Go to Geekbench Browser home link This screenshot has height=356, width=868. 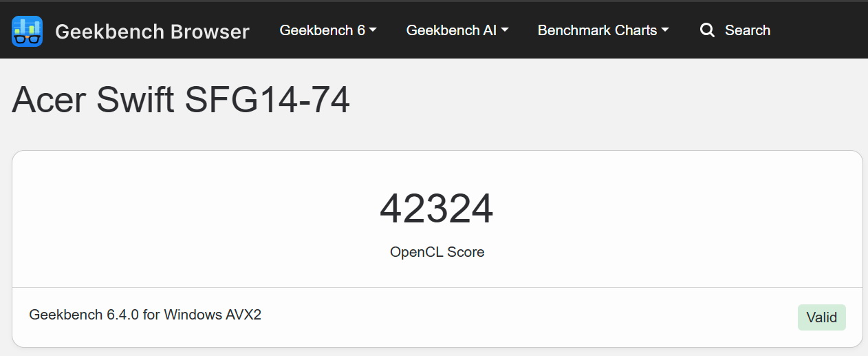pos(131,31)
